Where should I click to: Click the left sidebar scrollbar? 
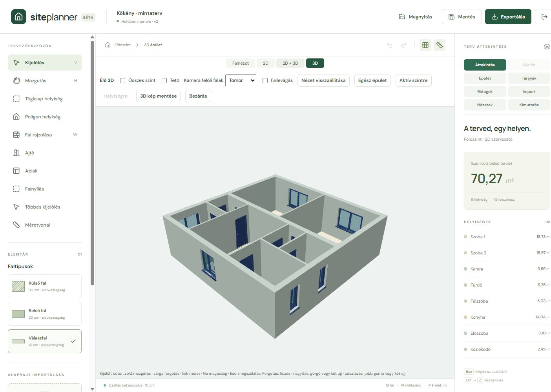pos(92,163)
